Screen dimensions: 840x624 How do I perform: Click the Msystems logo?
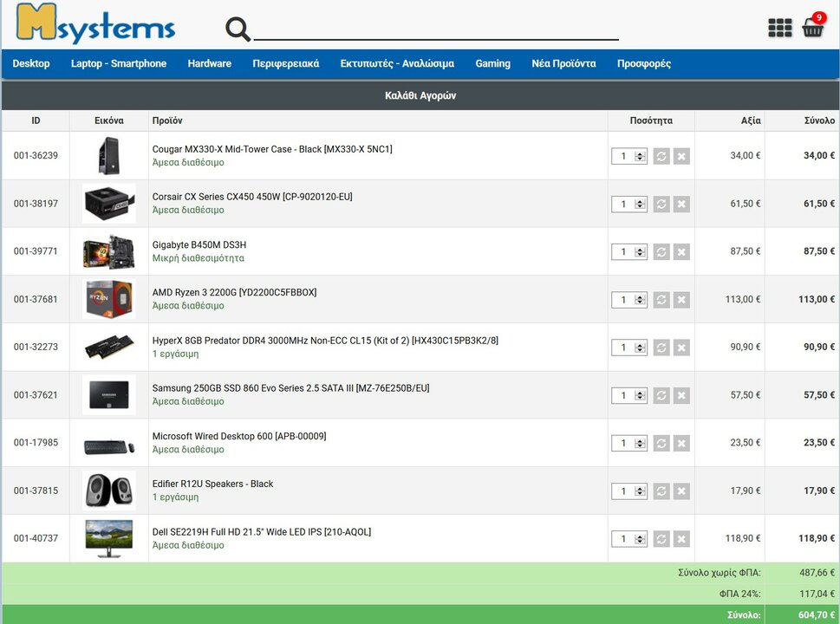pos(95,23)
